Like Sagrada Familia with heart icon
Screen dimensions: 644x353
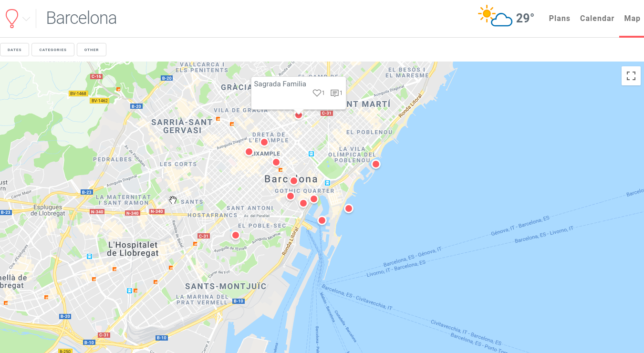click(317, 93)
